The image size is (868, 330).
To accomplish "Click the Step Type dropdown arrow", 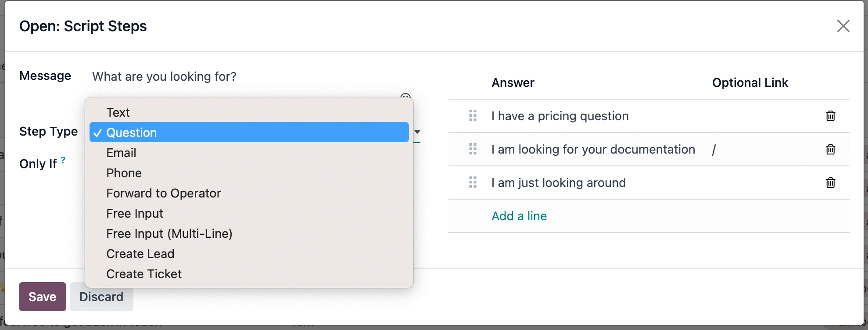I will click(417, 132).
